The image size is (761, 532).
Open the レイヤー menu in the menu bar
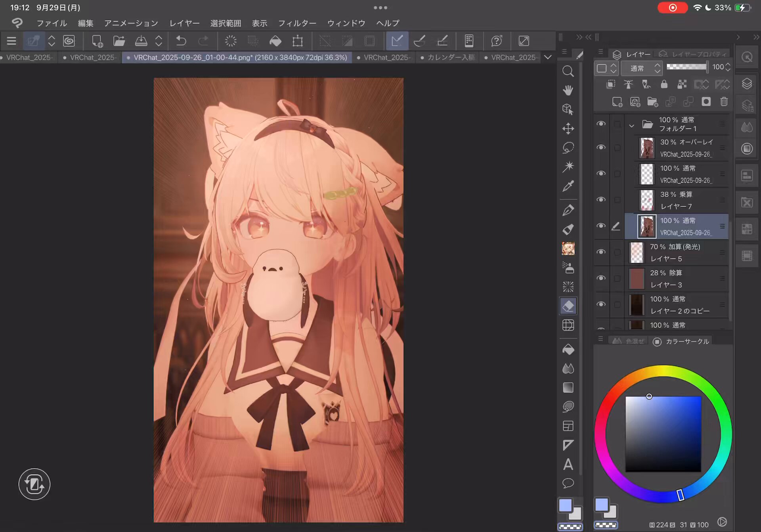pos(184,23)
